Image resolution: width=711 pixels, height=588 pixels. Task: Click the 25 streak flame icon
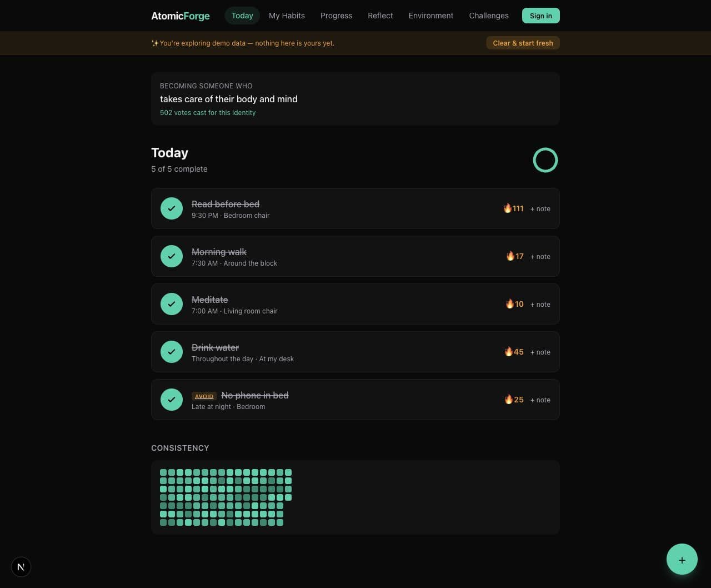pos(509,400)
